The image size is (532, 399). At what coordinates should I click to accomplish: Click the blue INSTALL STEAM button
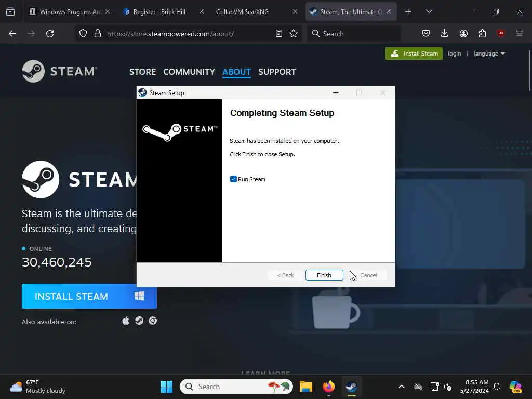[x=89, y=296]
